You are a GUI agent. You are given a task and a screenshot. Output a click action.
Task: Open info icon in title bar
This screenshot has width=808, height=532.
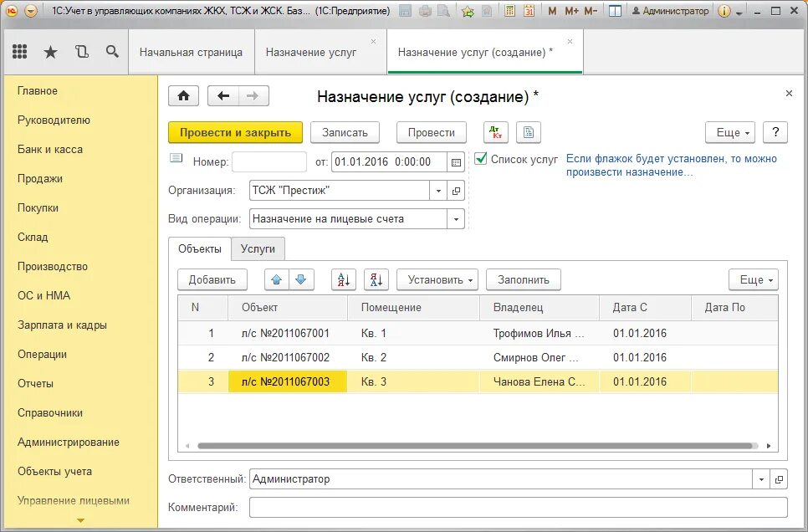[724, 10]
